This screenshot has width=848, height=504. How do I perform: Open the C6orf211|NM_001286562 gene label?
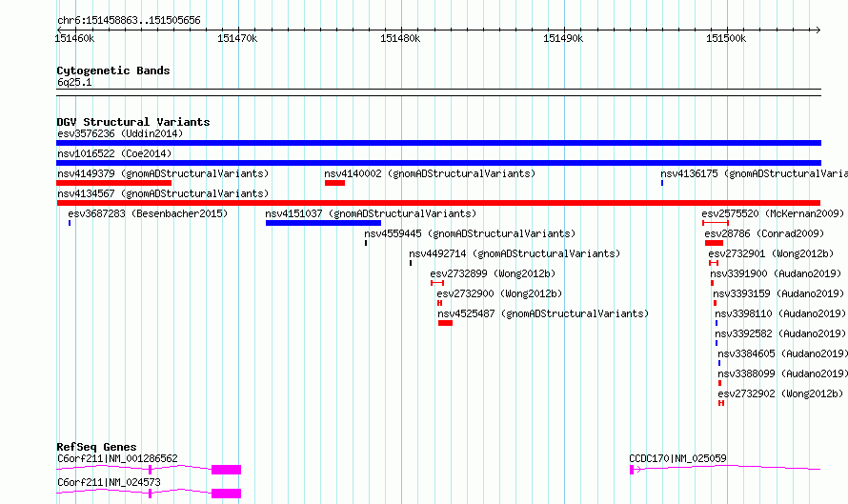117,458
